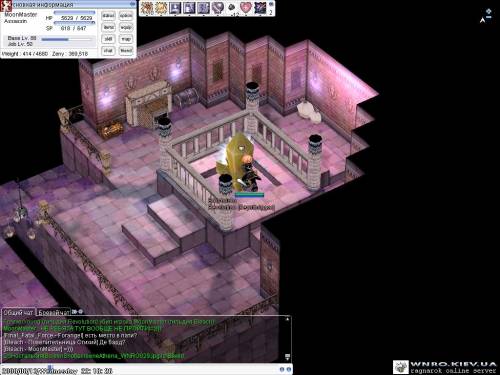Viewport: 500px width, 375px height.
Task: Collapse the basic information window
Action: coord(133,4)
